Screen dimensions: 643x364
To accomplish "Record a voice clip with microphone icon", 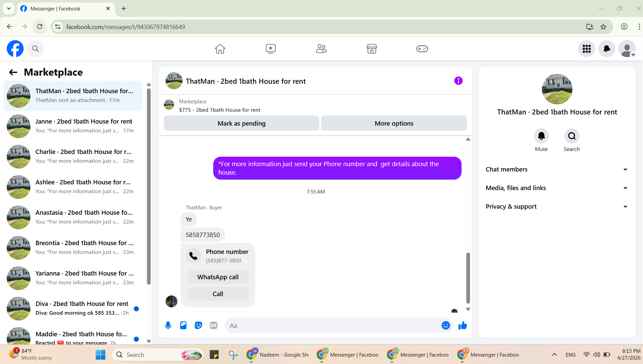I will [x=168, y=326].
